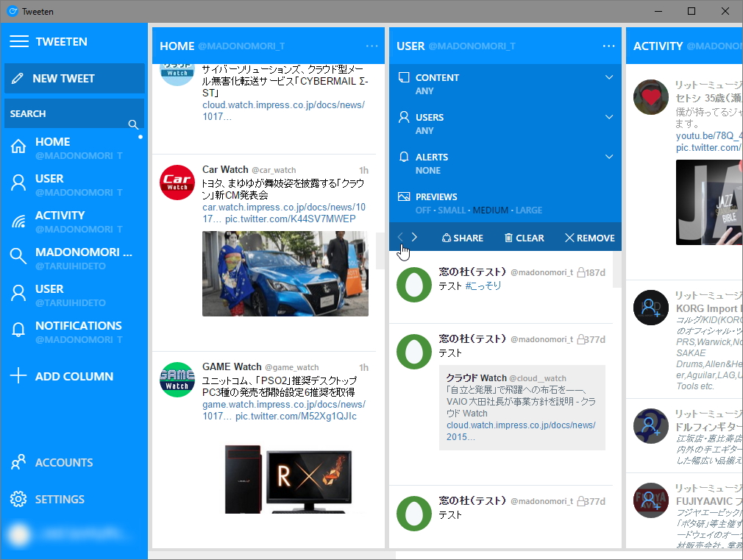The height and width of the screenshot is (560, 743).
Task: Open ACTIVITY @MADONOMORI_T column from sidebar
Action: 74,221
